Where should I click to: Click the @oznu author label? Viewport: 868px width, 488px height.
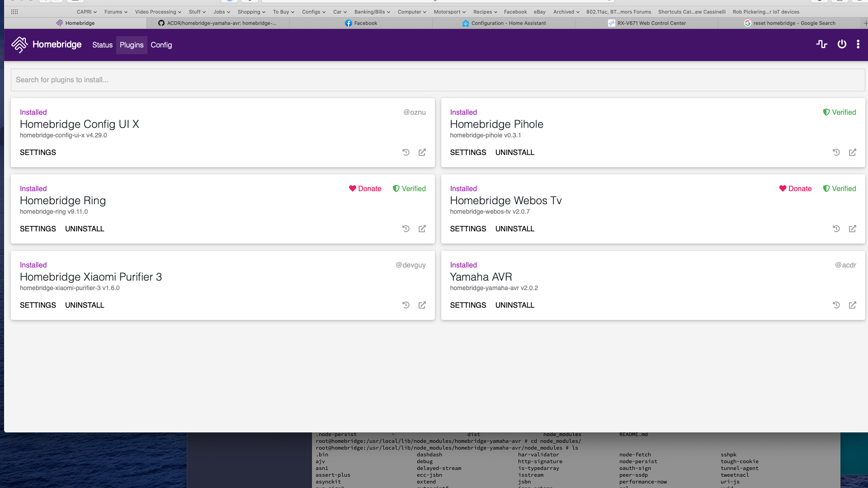414,112
